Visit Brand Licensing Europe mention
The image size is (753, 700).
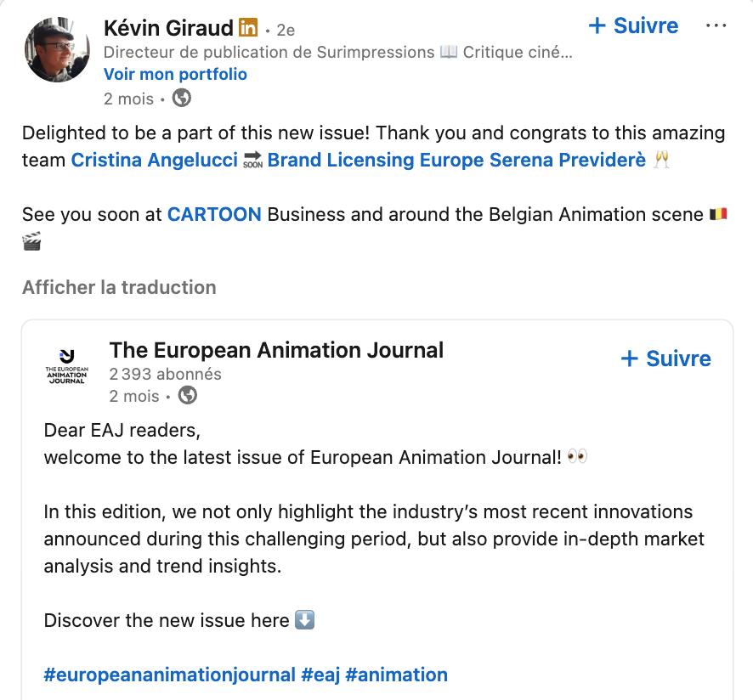[376, 160]
